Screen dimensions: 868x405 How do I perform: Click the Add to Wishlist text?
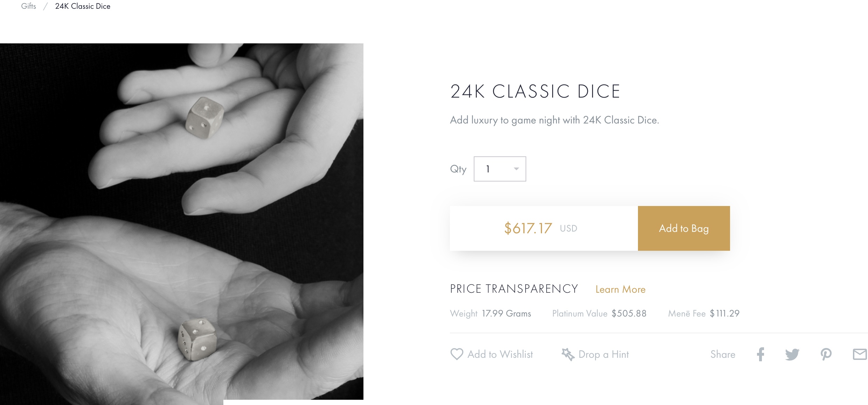[x=500, y=354]
